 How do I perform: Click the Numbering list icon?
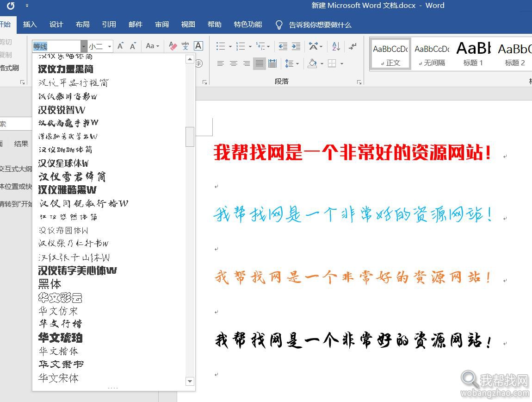click(241, 46)
